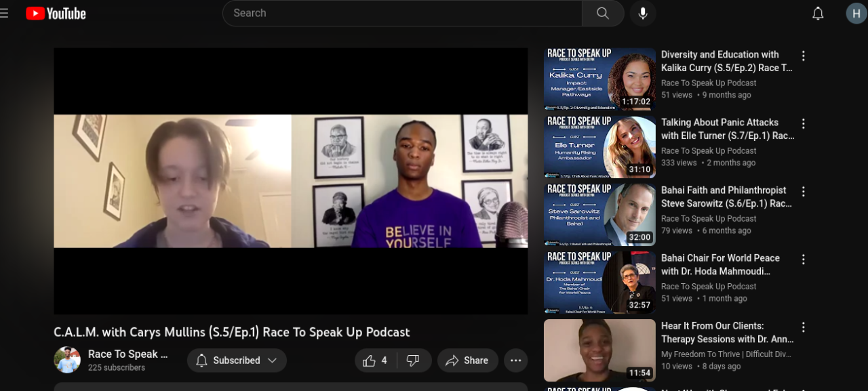The width and height of the screenshot is (868, 391).
Task: Open Elle Turner video thumbnail
Action: pyautogui.click(x=599, y=147)
